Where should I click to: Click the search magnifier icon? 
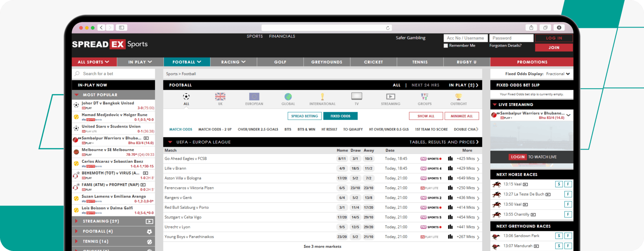click(x=77, y=74)
